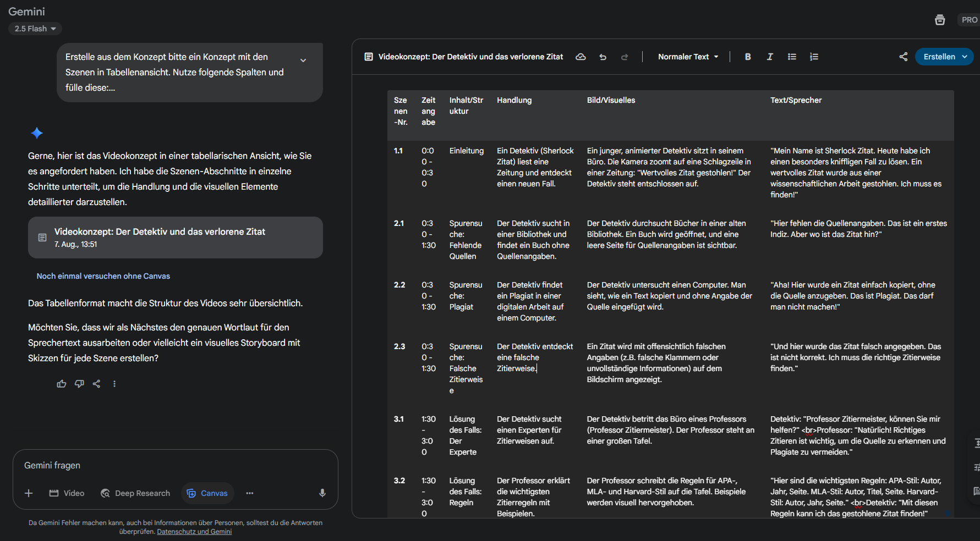980x541 pixels.
Task: Click the share icon in the canvas toolbar
Action: 903,57
